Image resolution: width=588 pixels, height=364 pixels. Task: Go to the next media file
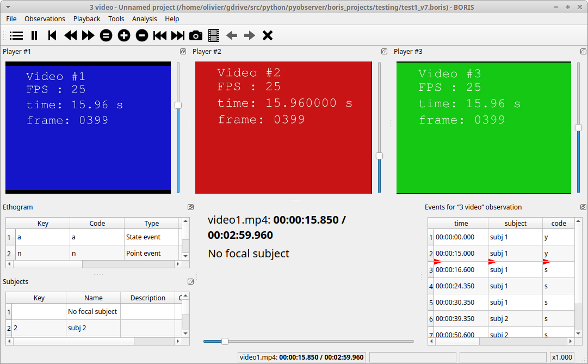(178, 36)
